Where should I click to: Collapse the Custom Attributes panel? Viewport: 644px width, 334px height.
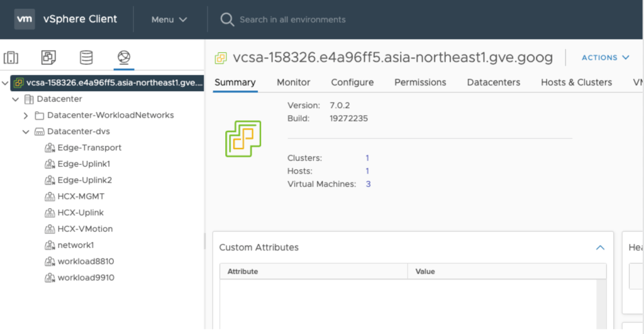click(x=600, y=248)
